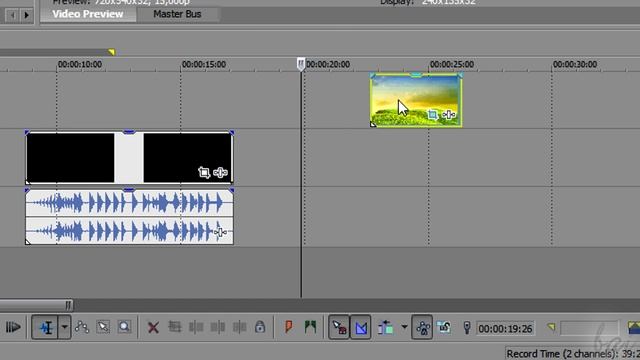Click the playhead handle on the ruler
The height and width of the screenshot is (360, 640).
pos(301,64)
